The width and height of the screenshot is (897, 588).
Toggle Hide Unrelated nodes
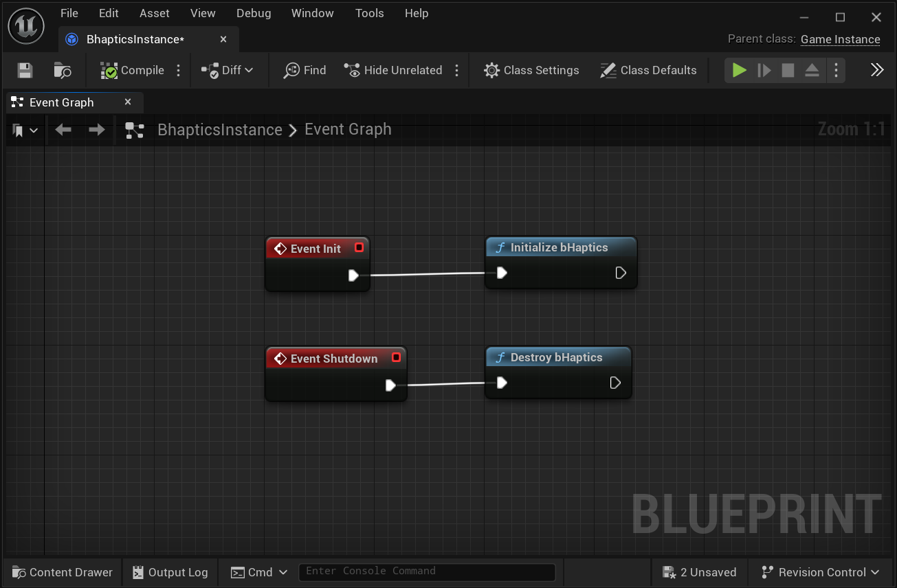pyautogui.click(x=393, y=70)
